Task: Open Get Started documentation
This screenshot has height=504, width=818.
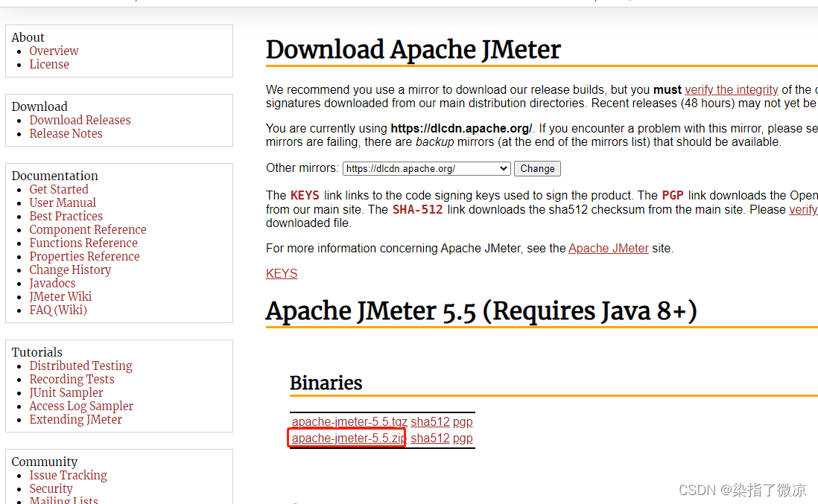Action: 58,190
